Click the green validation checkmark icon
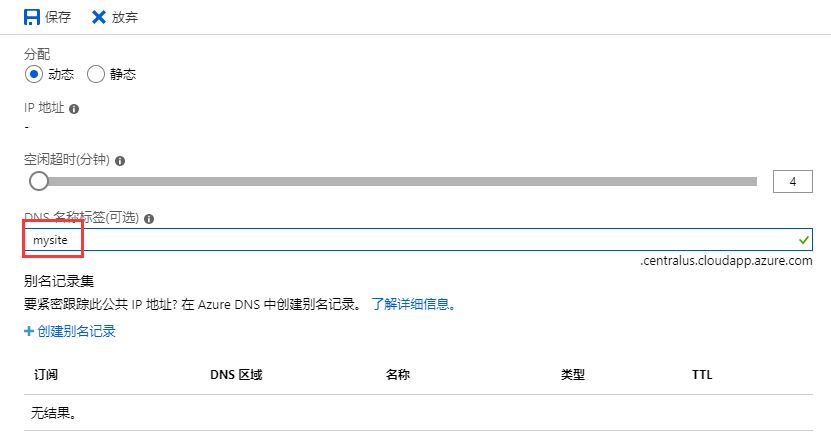831x435 pixels. pos(804,240)
